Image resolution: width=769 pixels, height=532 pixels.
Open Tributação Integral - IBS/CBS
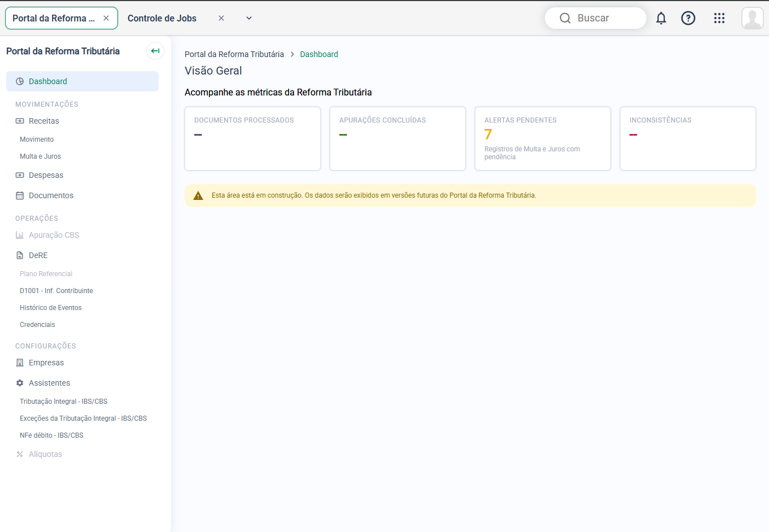point(63,402)
